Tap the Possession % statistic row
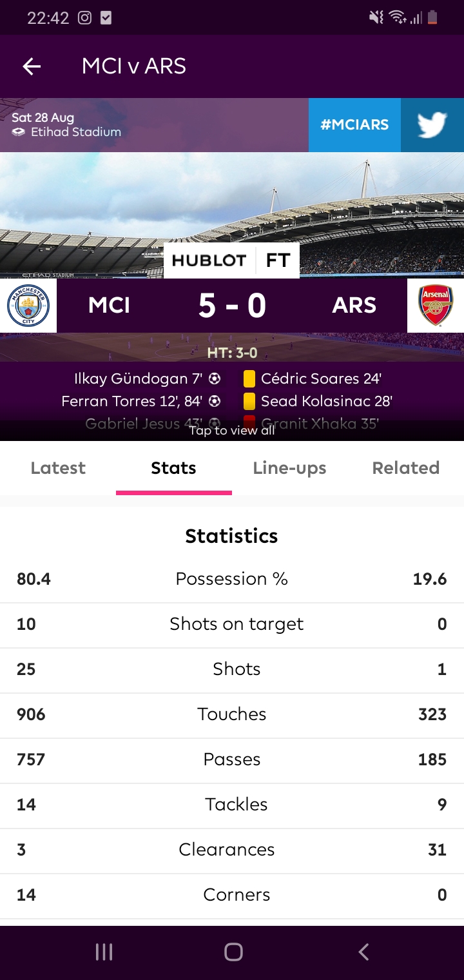Image resolution: width=464 pixels, height=980 pixels. click(x=232, y=579)
